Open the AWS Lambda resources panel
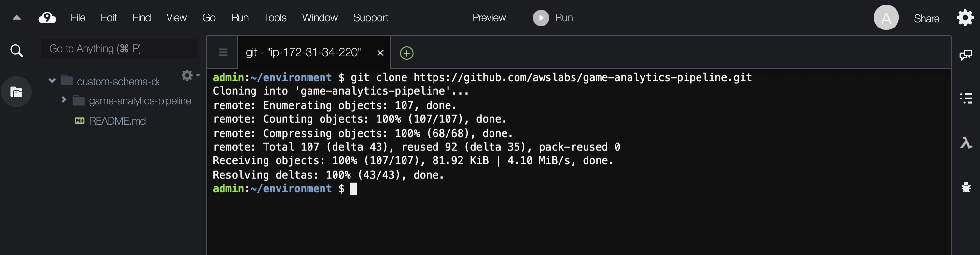The height and width of the screenshot is (255, 980). click(x=966, y=142)
